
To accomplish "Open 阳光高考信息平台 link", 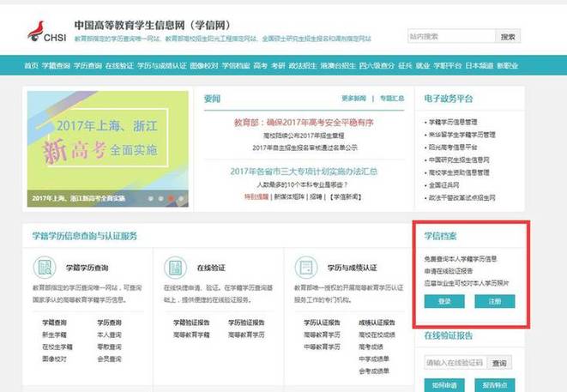I will click(453, 148).
